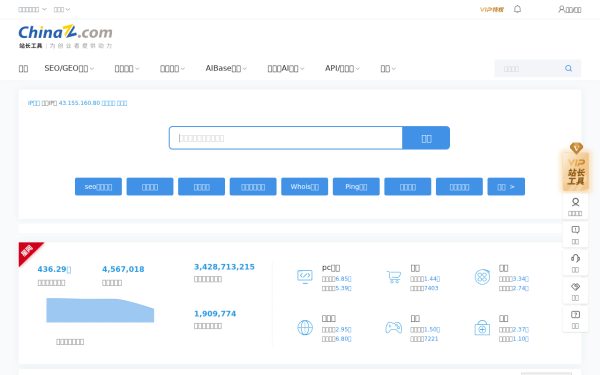
Task: Click the 3.34 value beside the petal icon
Action: 519,279
